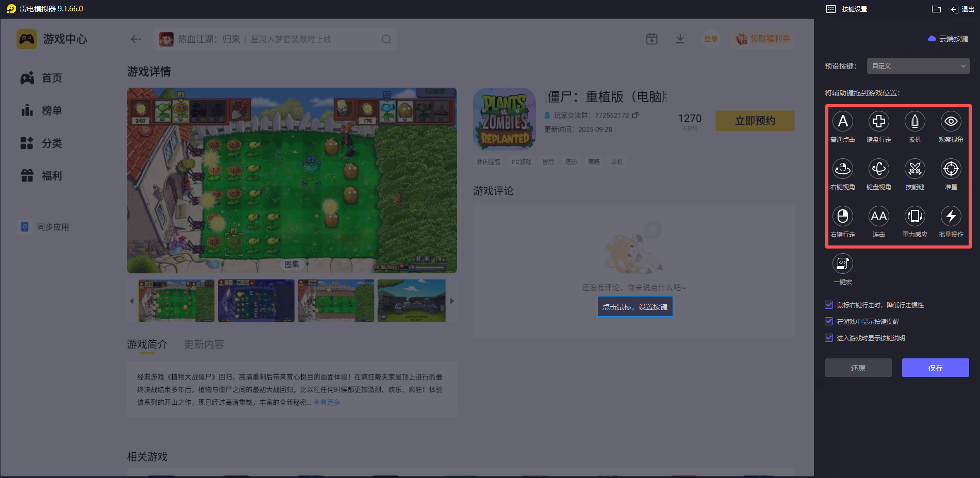The width and height of the screenshot is (980, 478).
Task: Open the third screenshot thumbnail
Action: 336,301
